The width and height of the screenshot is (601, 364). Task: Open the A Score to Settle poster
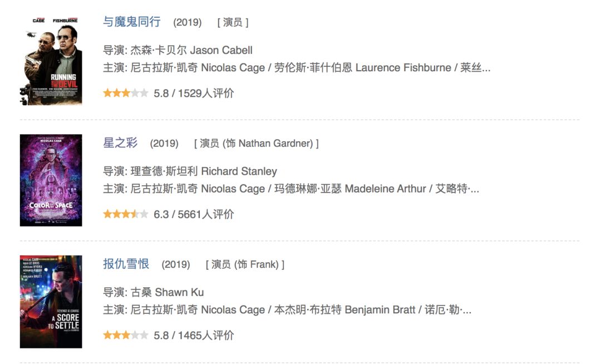click(x=51, y=302)
